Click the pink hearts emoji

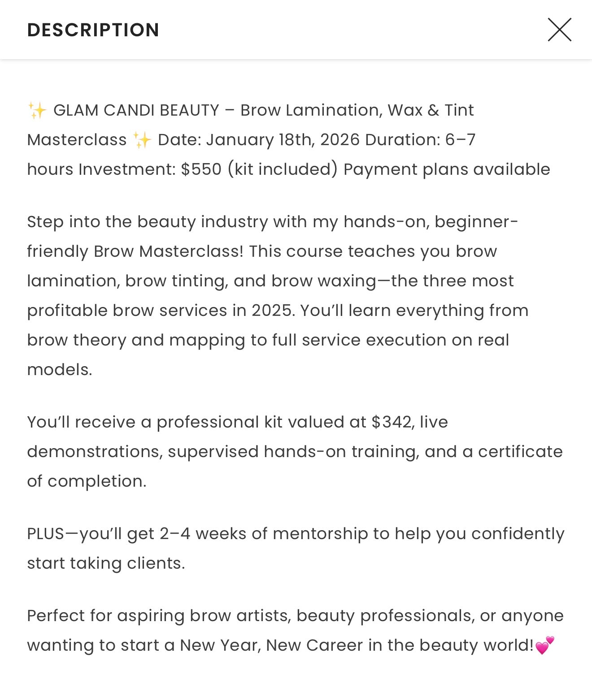(x=545, y=645)
